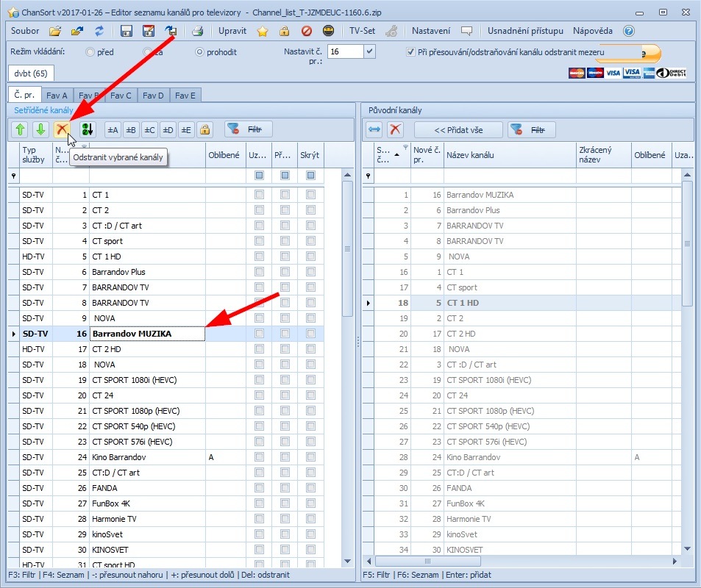Switch to the Fav C tab
Screen dimensions: 701x588
tap(121, 95)
